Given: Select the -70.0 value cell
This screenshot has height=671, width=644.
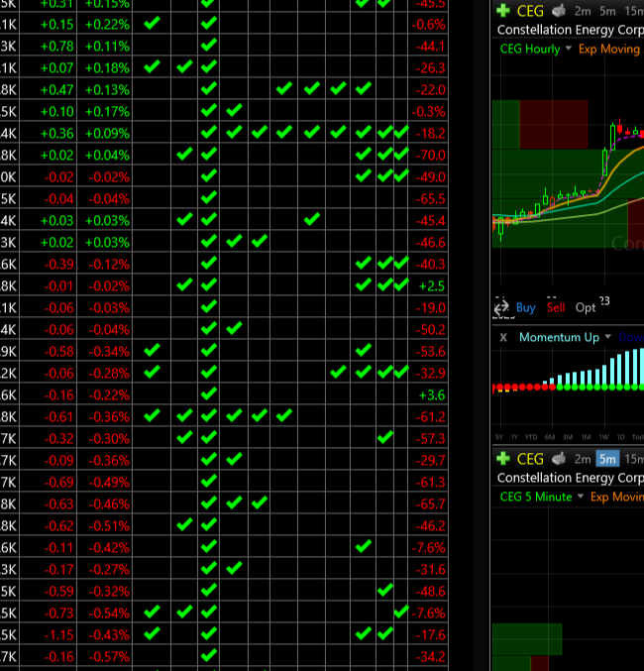Looking at the screenshot, I should tap(430, 156).
